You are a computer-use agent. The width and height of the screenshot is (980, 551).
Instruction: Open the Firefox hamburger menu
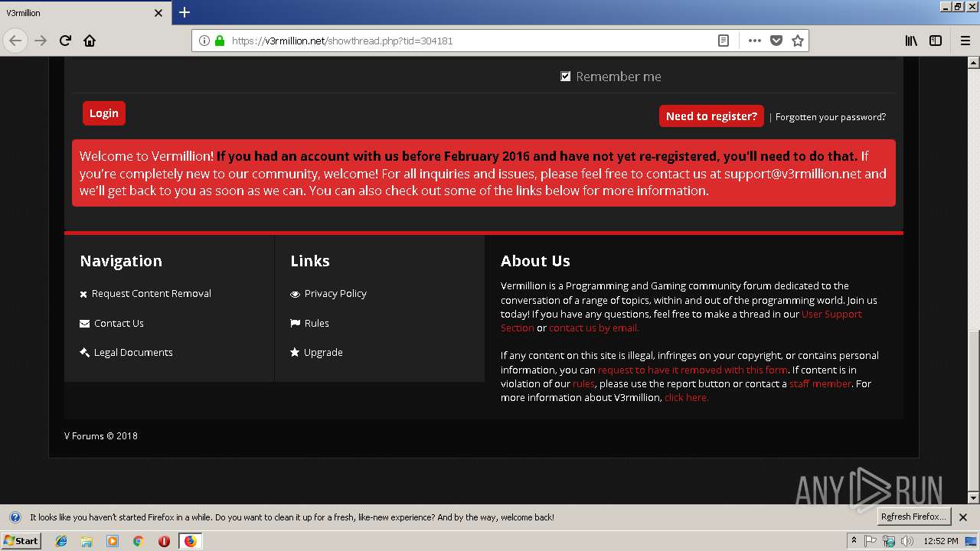tap(965, 41)
